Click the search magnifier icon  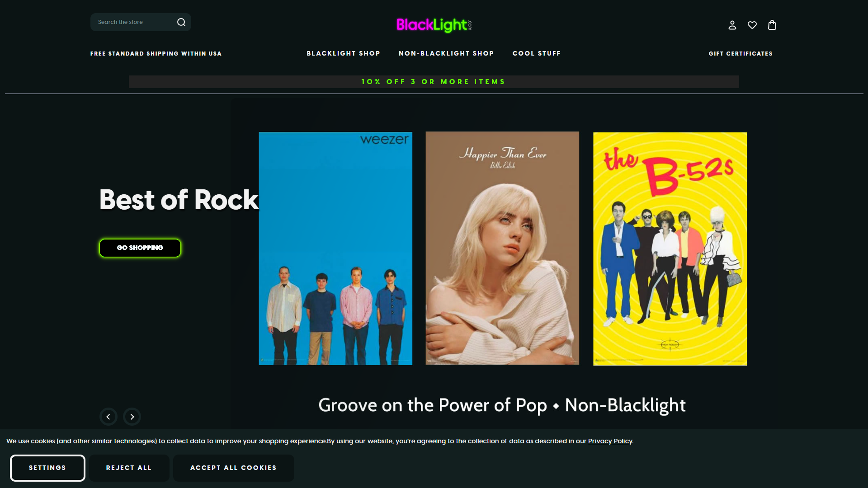[x=181, y=22]
